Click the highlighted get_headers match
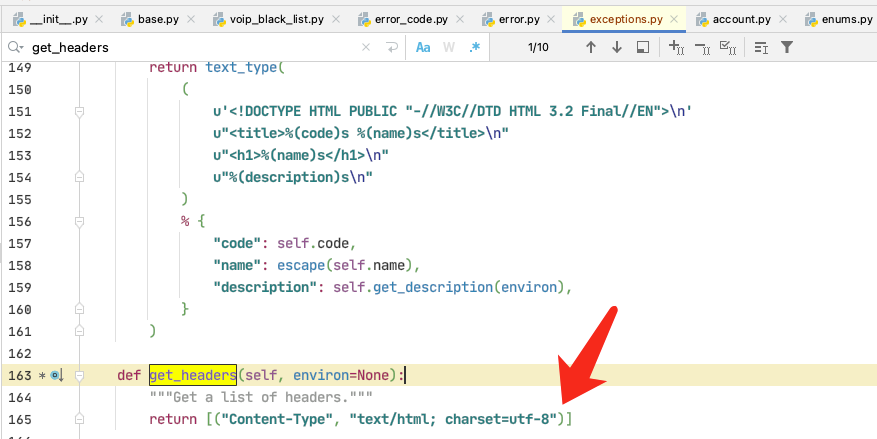The image size is (877, 439). (x=193, y=375)
